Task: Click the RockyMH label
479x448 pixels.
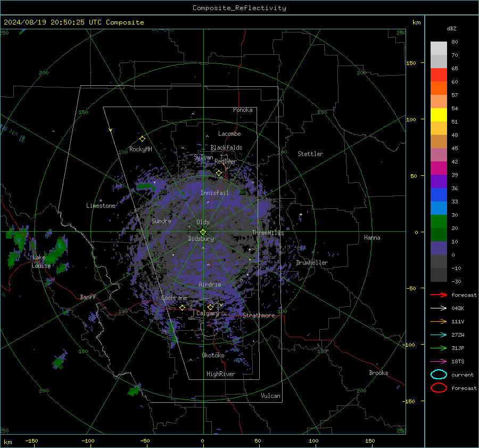Action: click(141, 149)
